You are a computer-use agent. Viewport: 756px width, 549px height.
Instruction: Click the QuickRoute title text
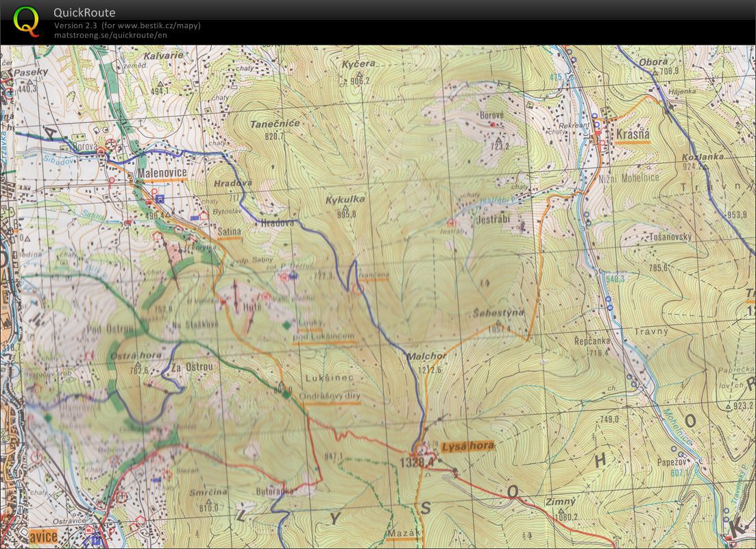pos(84,12)
